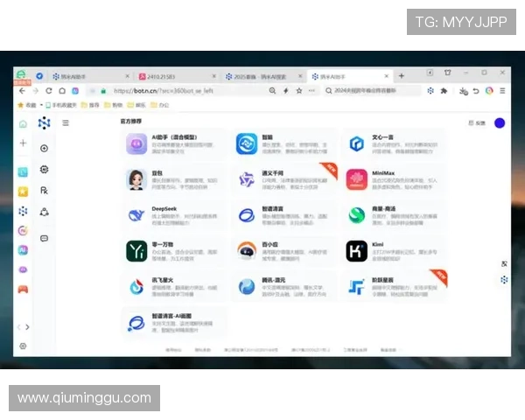This screenshot has width=525, height=420.
Task: Reload the page with the refresh button
Action: coord(49,91)
